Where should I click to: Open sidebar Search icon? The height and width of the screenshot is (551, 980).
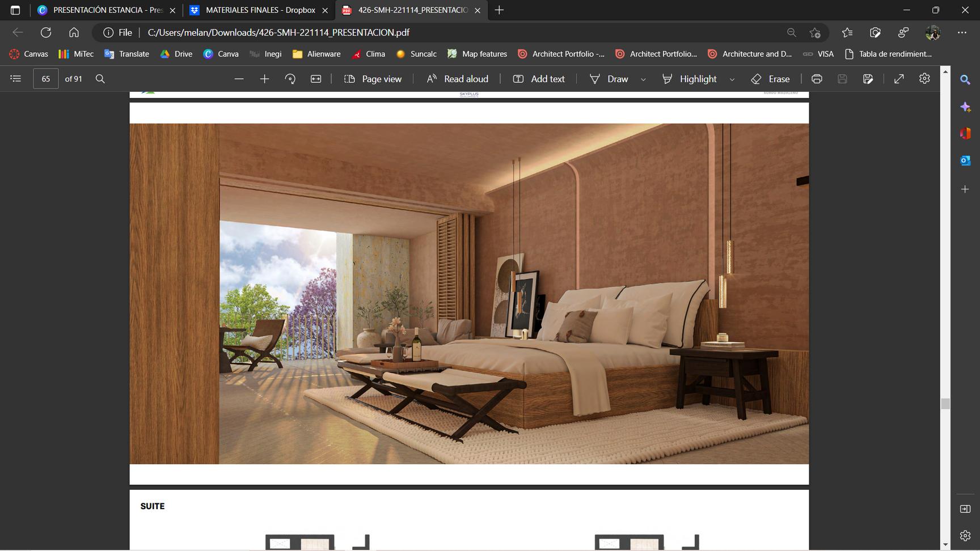[965, 80]
